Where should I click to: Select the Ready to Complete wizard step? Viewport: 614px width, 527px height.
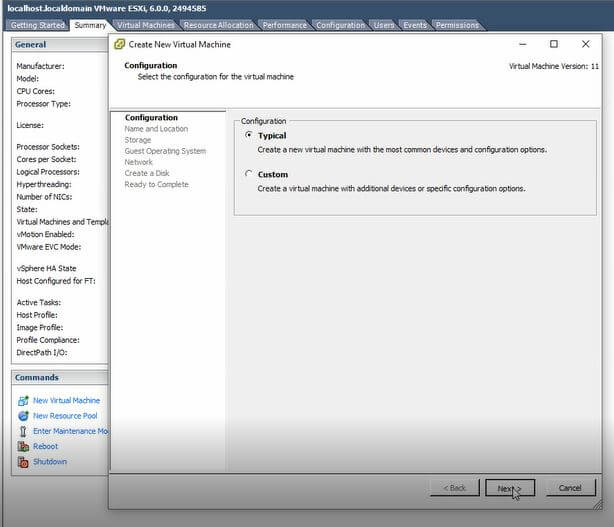tap(156, 184)
